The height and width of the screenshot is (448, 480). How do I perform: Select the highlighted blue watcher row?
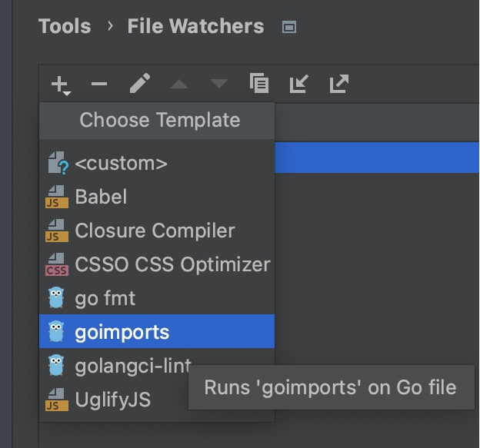(375, 157)
